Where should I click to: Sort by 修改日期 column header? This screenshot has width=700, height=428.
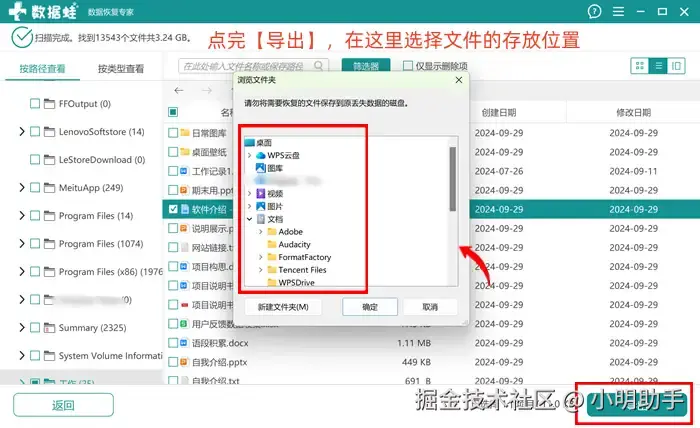[x=633, y=112]
